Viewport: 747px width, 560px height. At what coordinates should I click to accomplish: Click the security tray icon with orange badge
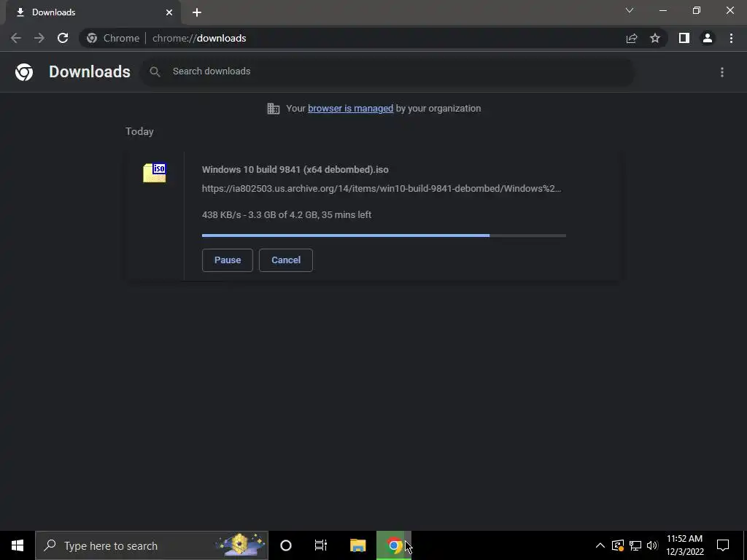point(618,545)
